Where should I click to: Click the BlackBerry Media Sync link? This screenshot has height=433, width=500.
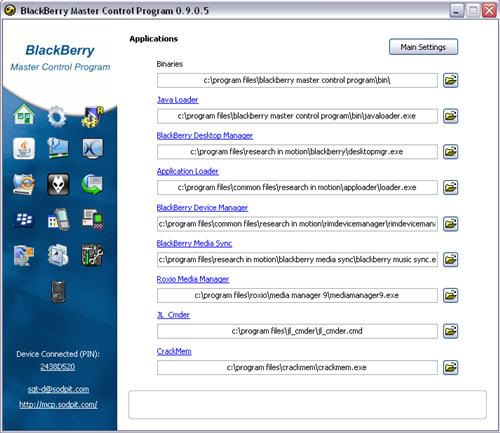(194, 243)
